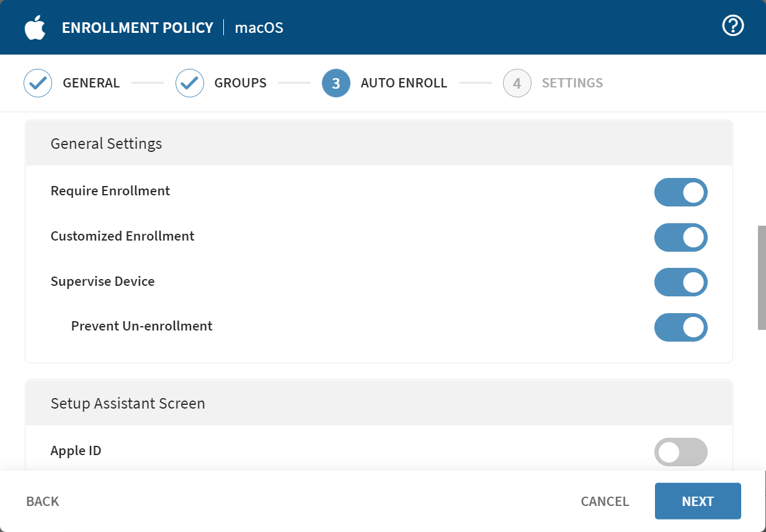Image resolution: width=766 pixels, height=532 pixels.
Task: Open the AUTO ENROLL step
Action: (x=404, y=82)
